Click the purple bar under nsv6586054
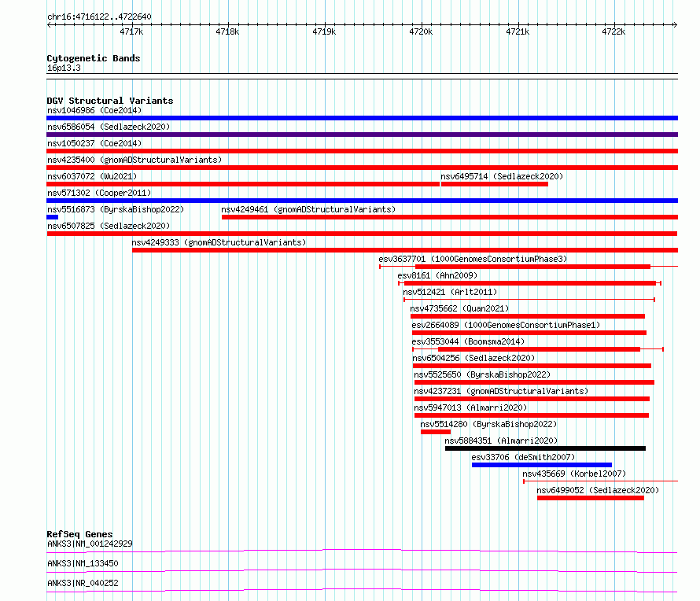This screenshot has height=601, width=700. (362, 135)
